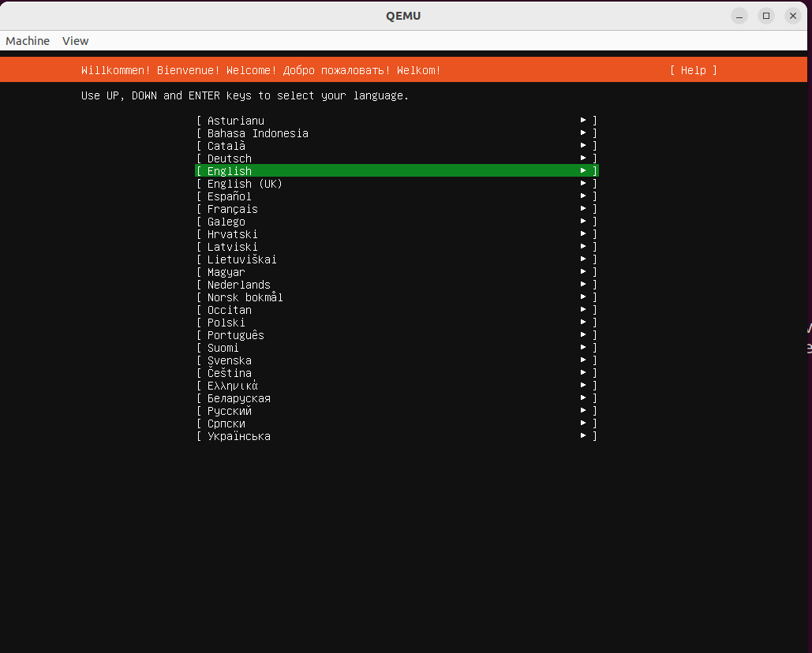Choose Nederlands from the list
Screen dimensions: 812x653
238,284
